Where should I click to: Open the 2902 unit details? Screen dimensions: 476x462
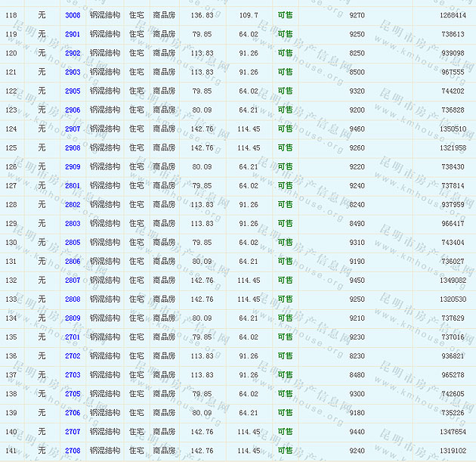tap(73, 53)
